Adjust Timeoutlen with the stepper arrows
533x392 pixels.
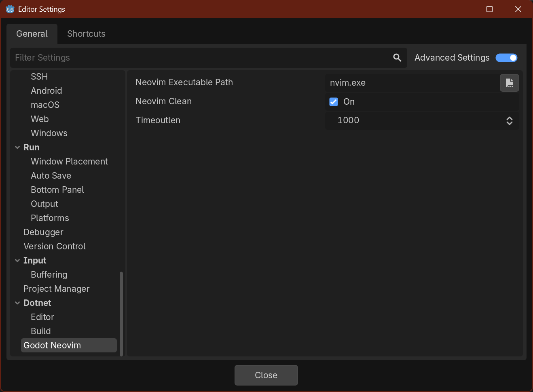[x=509, y=120]
